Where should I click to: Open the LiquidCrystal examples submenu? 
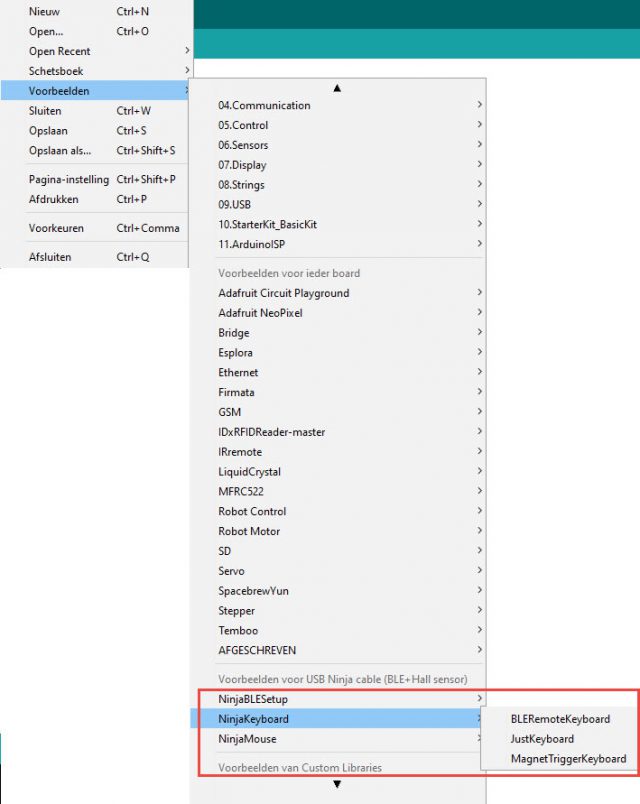click(251, 472)
